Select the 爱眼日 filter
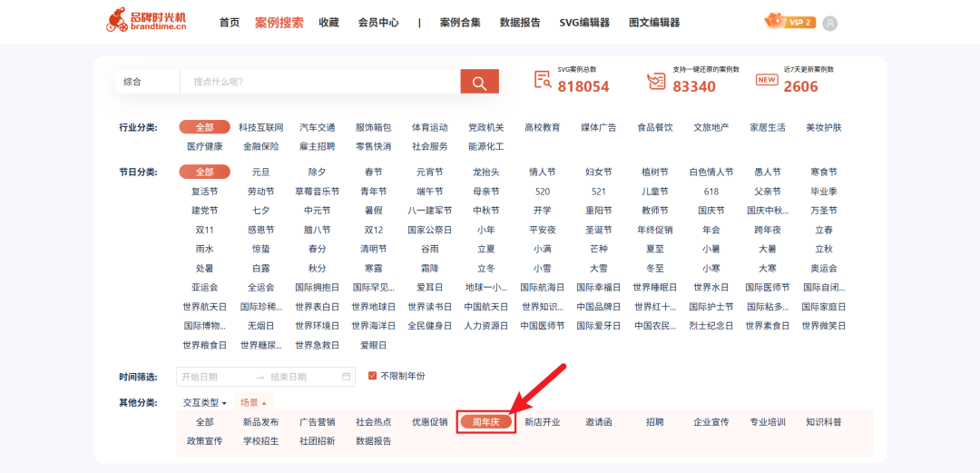This screenshot has height=473, width=980. click(374, 345)
